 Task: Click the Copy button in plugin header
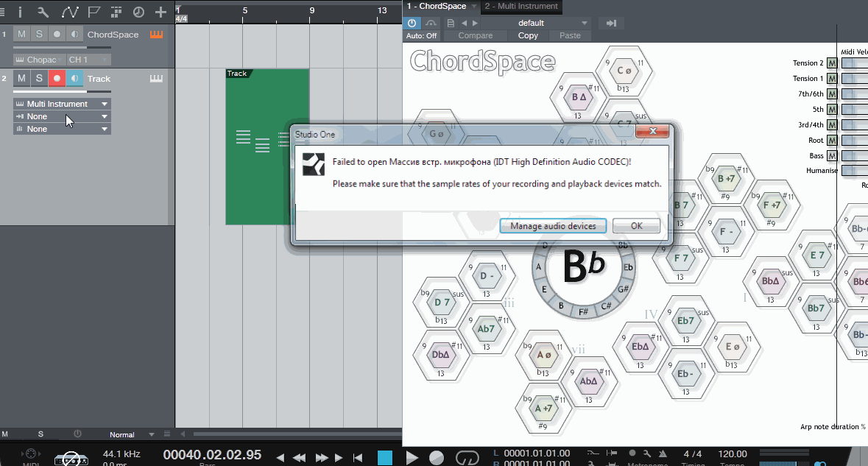point(528,35)
